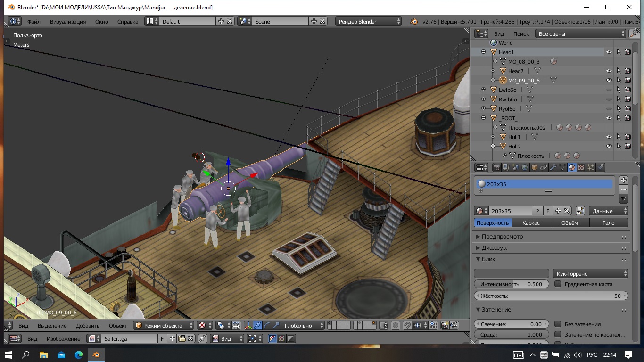Open the World properties tab
The image size is (644, 362).
[525, 167]
